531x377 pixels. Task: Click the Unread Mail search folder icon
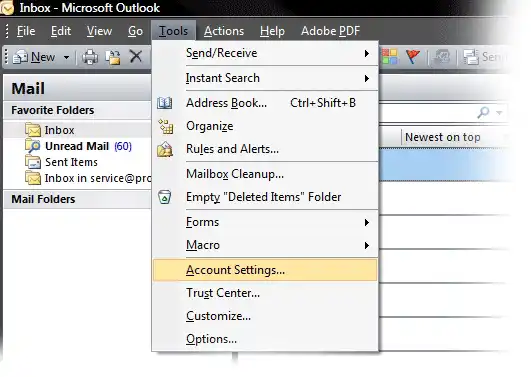coord(33,146)
